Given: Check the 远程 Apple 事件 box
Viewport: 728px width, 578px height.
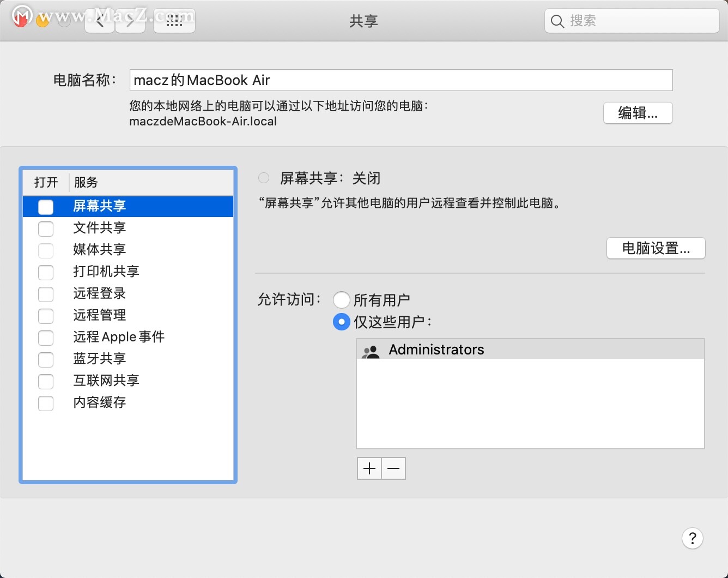Looking at the screenshot, I should [46, 338].
